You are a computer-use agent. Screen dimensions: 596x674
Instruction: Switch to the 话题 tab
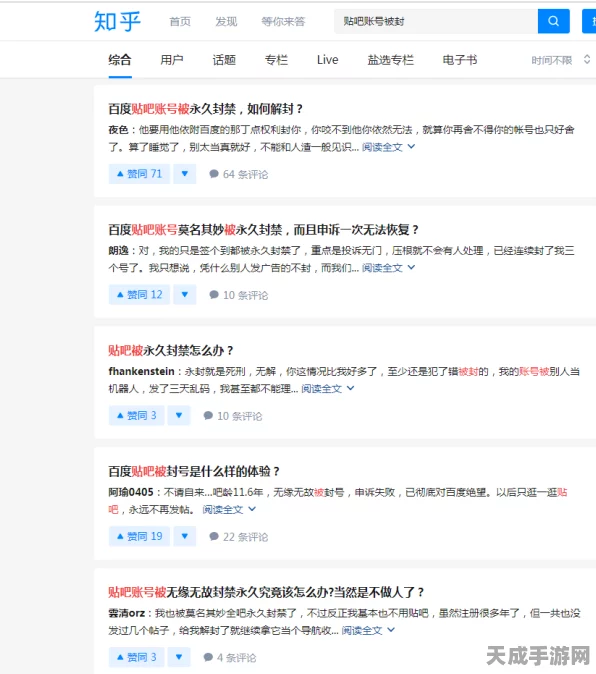point(224,60)
